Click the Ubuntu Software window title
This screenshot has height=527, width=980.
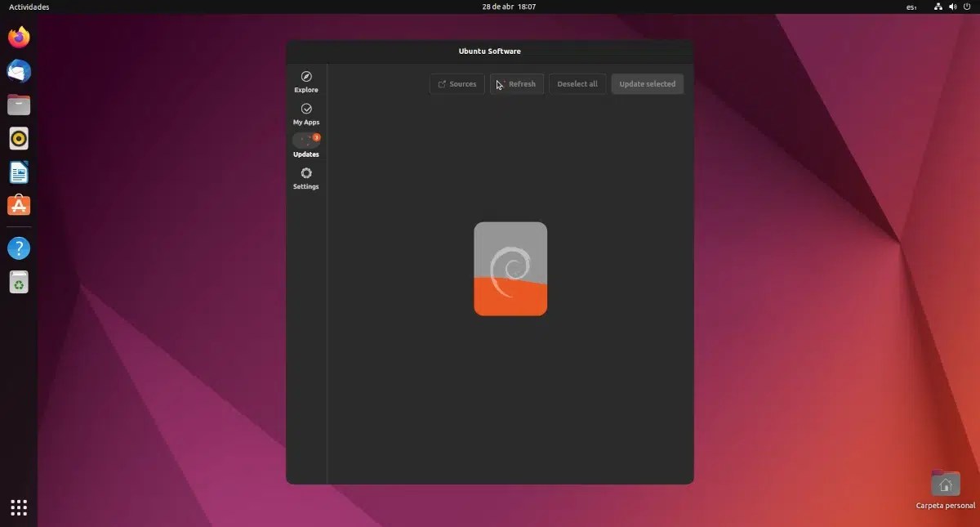pos(489,51)
